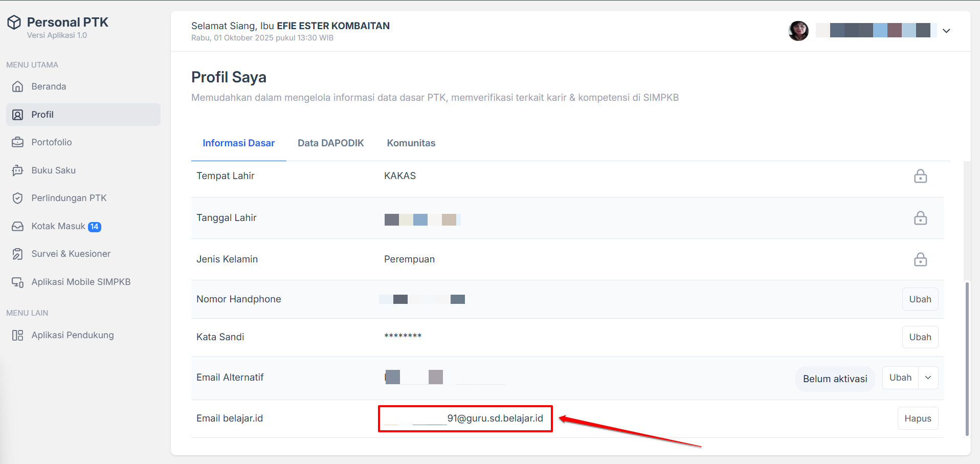Image resolution: width=980 pixels, height=464 pixels.
Task: Click the lock icon beside Jenis Kelamin
Action: point(920,259)
